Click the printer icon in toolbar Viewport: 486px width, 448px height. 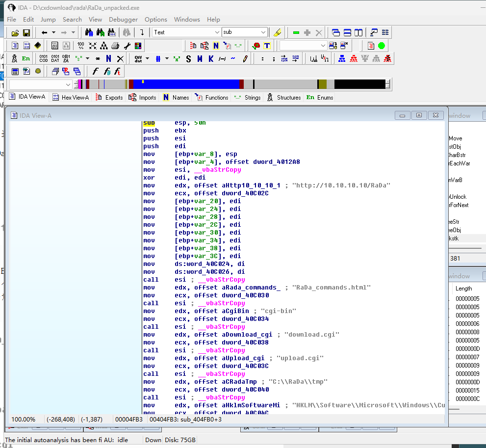point(115,46)
